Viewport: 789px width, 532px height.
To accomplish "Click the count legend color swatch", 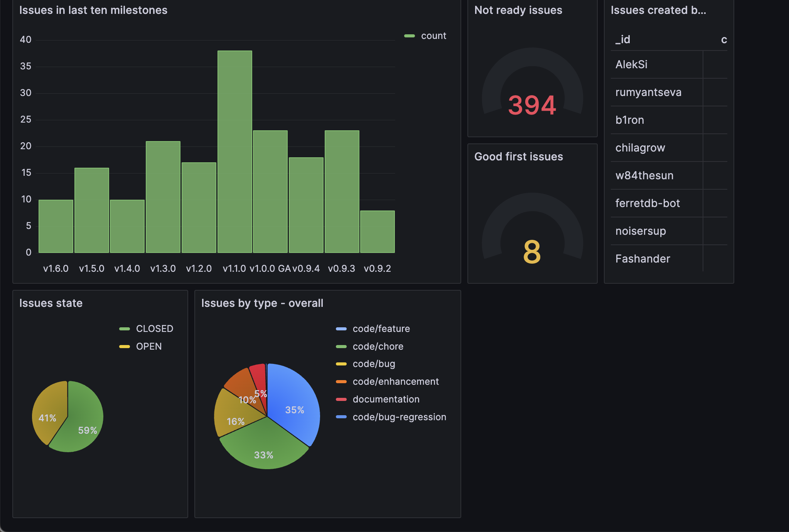I will point(410,35).
